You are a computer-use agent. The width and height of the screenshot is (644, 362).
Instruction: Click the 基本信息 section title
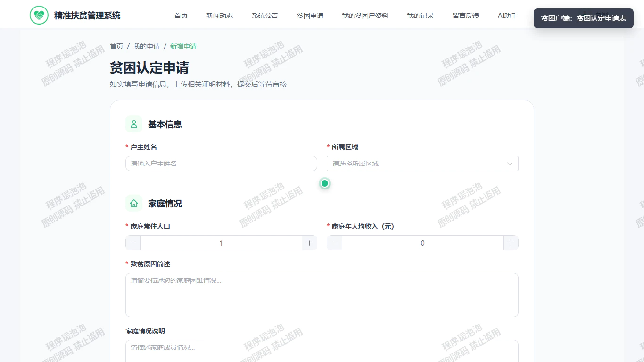[165, 124]
